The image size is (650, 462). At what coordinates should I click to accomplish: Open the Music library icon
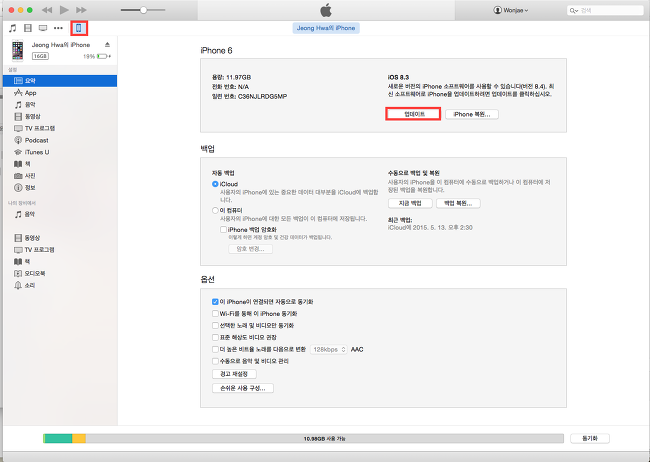(x=13, y=28)
